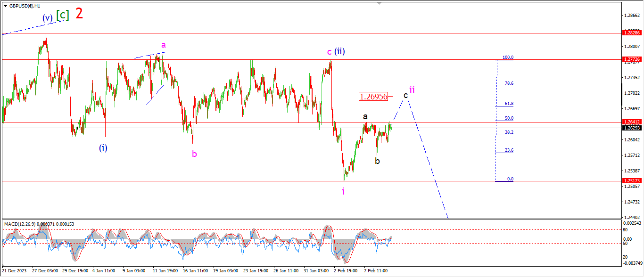The height and width of the screenshot is (277, 644).
Task: Click the 1.24402 price scale value
Action: click(632, 218)
